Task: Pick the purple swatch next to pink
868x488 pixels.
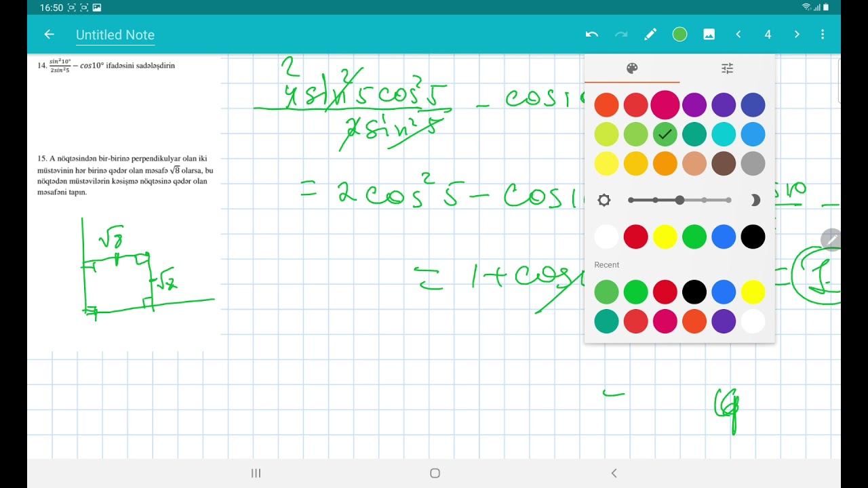Action: point(694,105)
